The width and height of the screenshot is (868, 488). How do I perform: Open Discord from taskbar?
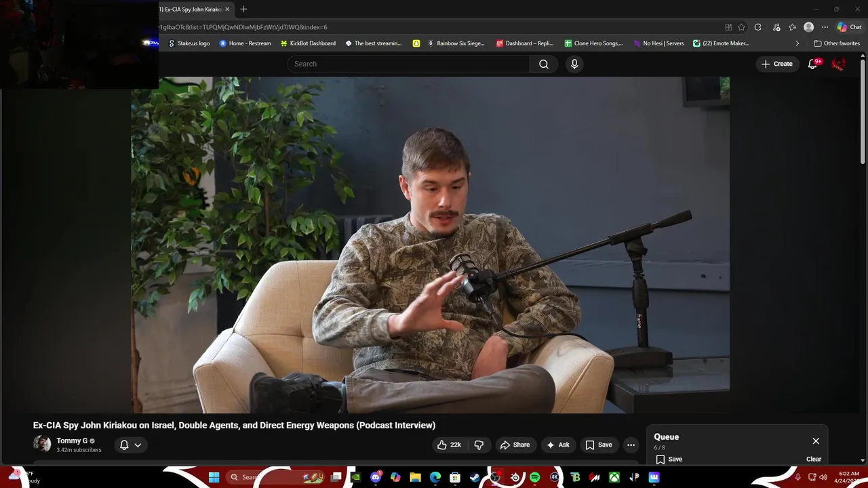376,477
